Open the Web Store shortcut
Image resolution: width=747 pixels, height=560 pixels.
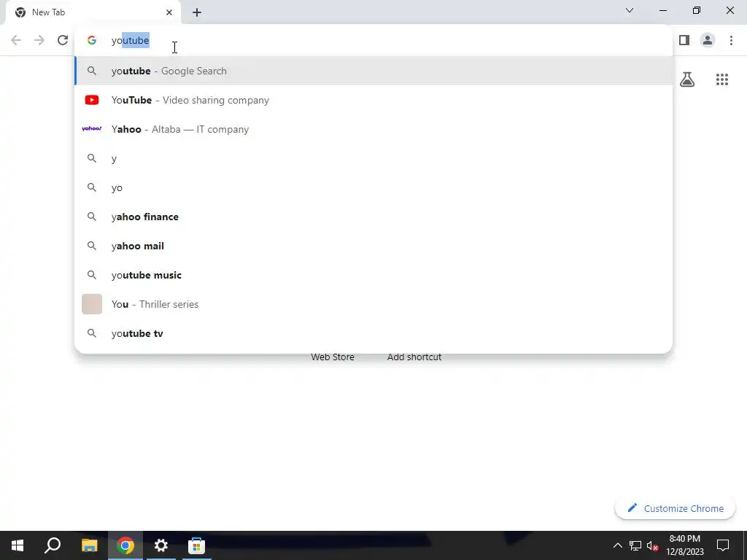click(x=333, y=357)
